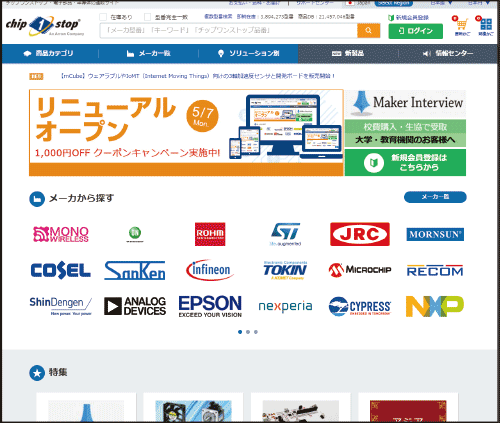Expand the 日本円 currency dropdown
Viewport: 500px width, 423px height.
[479, 3]
